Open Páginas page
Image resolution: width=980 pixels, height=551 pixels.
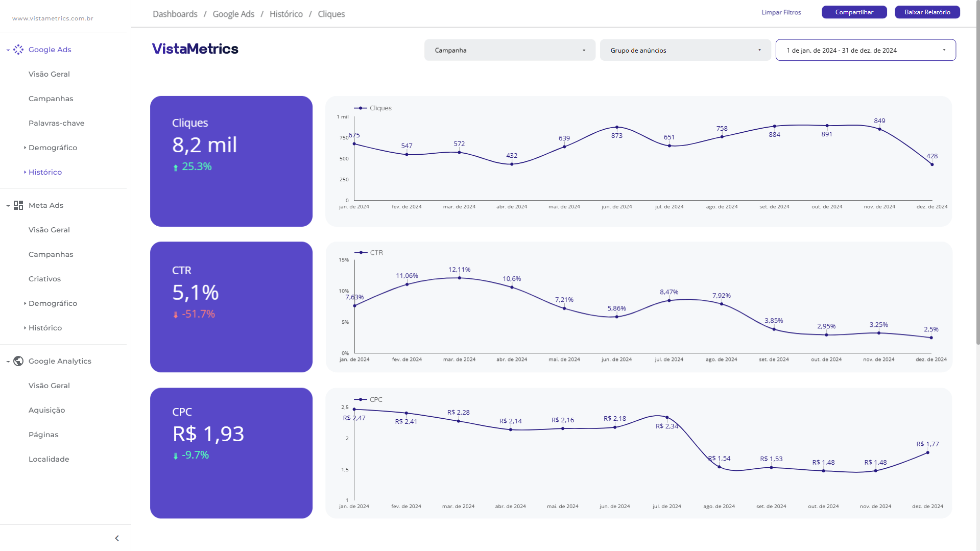(43, 435)
